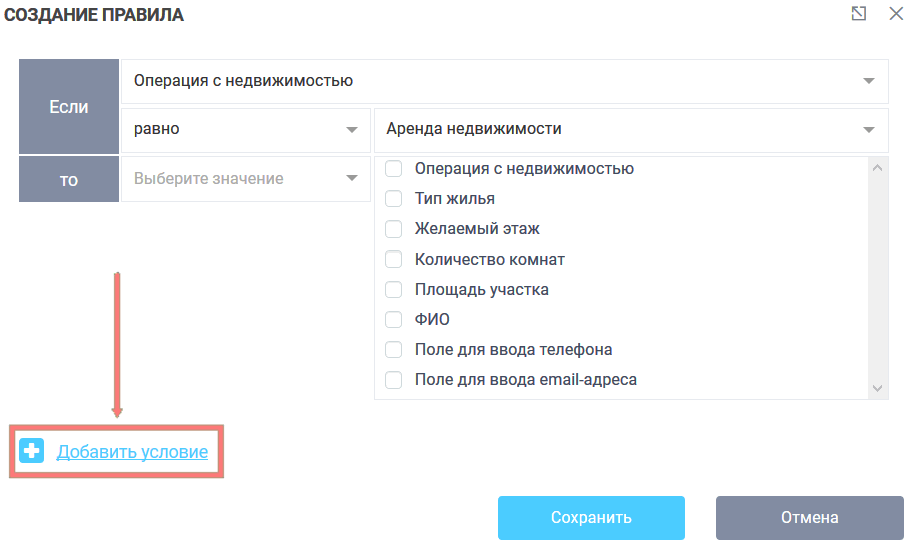Check the "ФИО" checkbox
Viewport: 909px width, 543px height.
(394, 319)
